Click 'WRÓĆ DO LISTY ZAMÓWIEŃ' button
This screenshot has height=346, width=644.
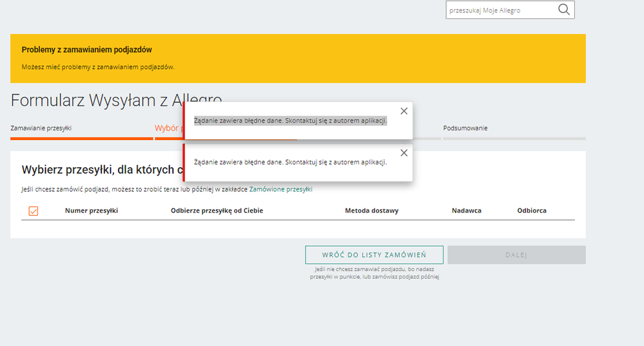click(374, 255)
